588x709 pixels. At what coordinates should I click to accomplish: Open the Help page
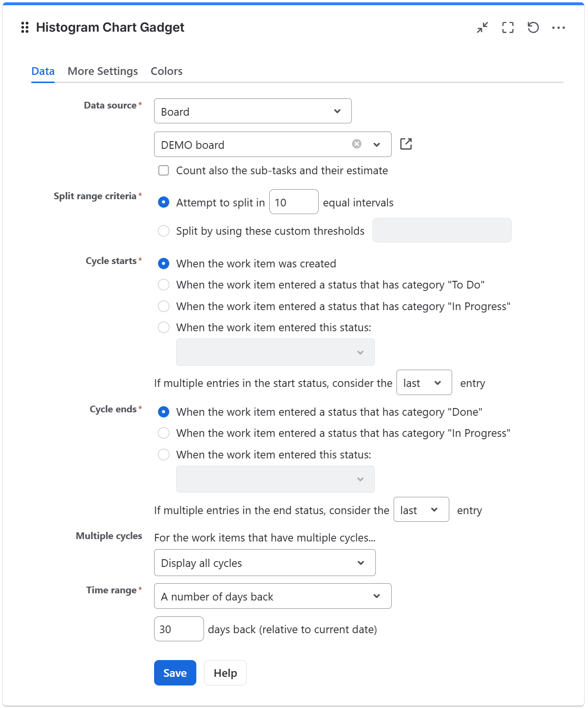click(x=225, y=673)
